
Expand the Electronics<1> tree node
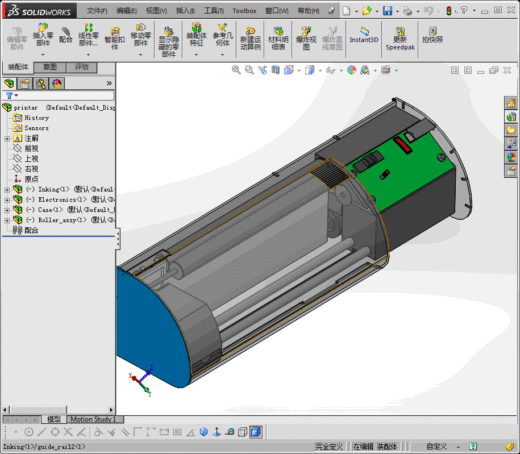click(7, 200)
